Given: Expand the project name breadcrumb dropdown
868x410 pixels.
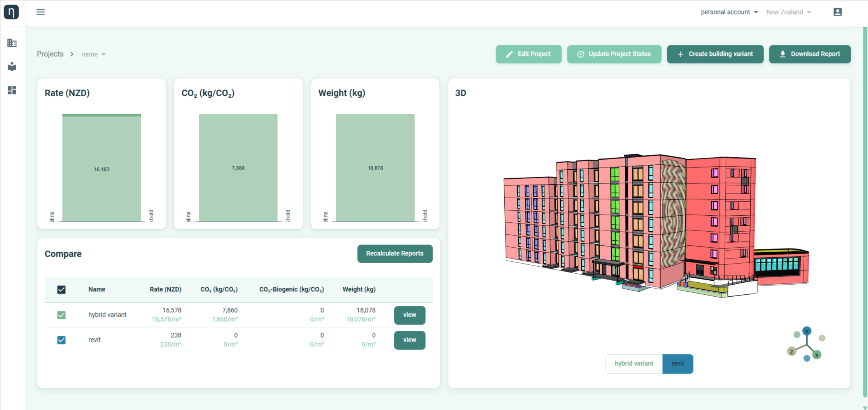Looking at the screenshot, I should (93, 55).
